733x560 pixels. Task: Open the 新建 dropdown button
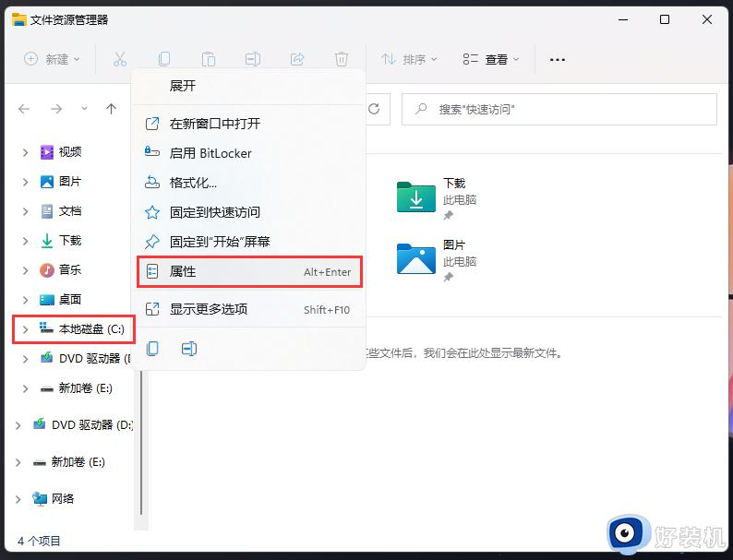(53, 59)
